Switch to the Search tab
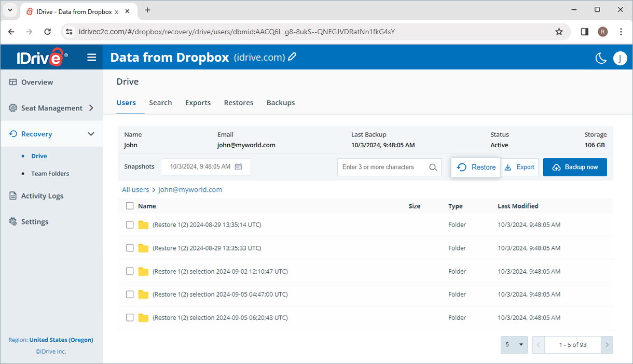The image size is (633, 364). coord(160,103)
